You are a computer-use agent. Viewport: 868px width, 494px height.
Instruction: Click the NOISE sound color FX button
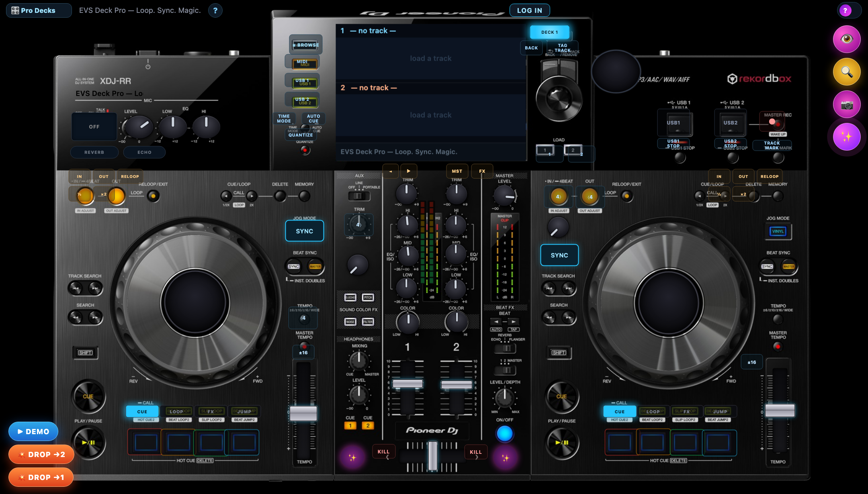coord(350,322)
